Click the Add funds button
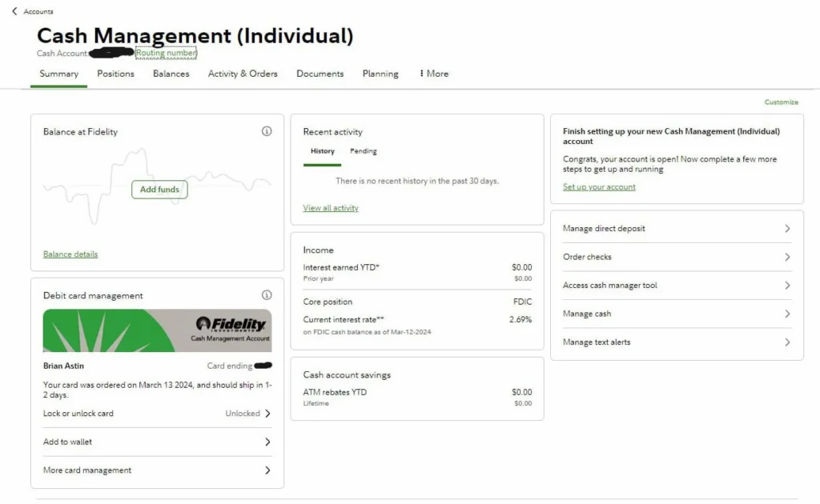 [159, 190]
